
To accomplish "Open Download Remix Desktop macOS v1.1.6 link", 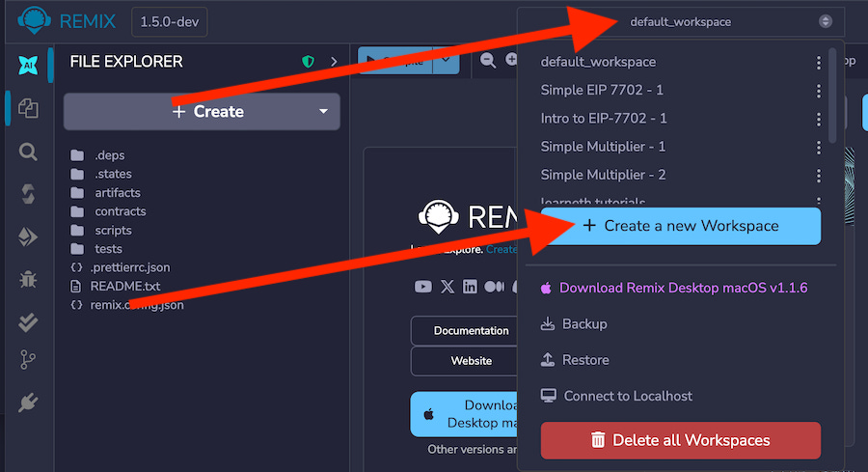I will click(674, 288).
